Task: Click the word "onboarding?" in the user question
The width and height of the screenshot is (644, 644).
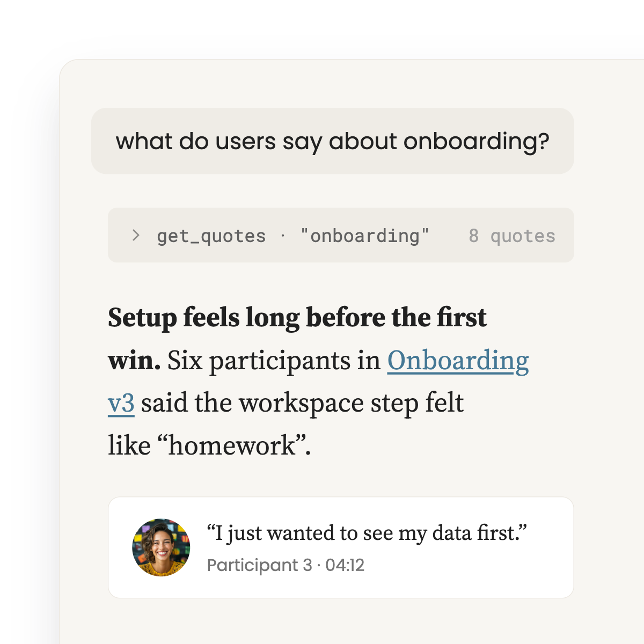Action: [x=477, y=142]
